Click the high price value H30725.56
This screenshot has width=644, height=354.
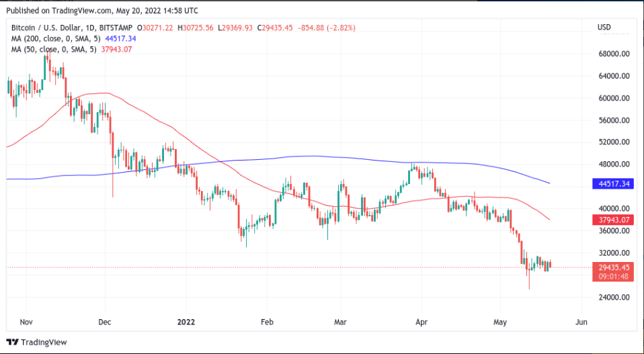click(x=197, y=28)
